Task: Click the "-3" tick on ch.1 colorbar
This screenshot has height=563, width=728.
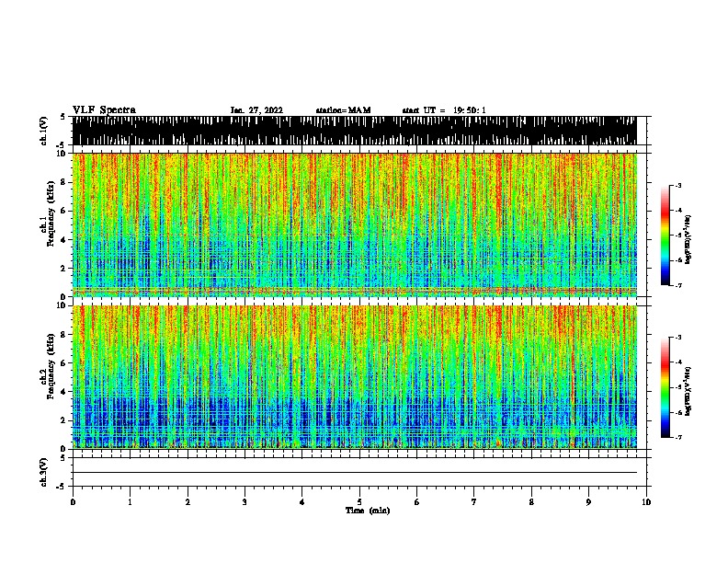Action: point(678,185)
